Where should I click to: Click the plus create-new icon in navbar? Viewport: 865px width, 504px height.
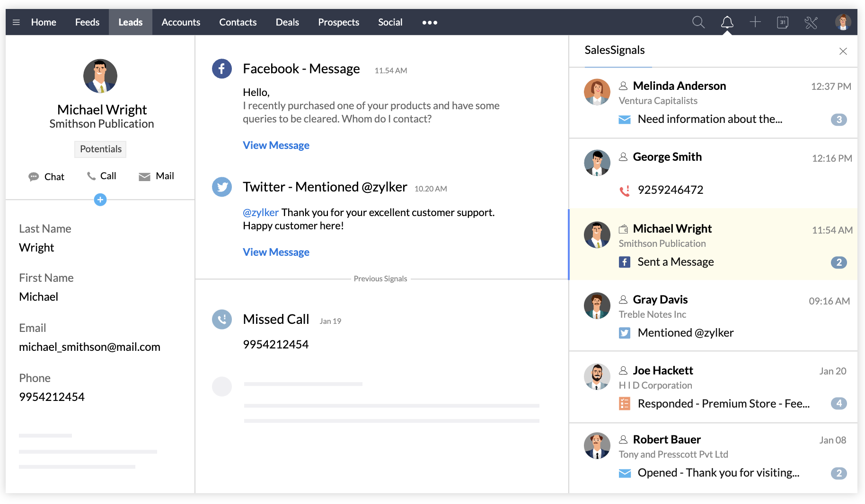(755, 22)
